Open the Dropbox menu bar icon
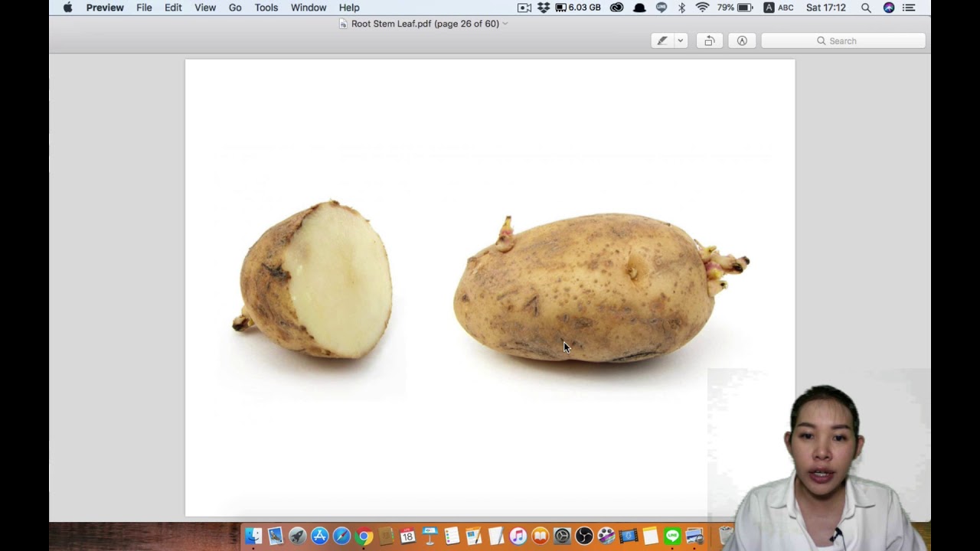The height and width of the screenshot is (551, 980). (x=544, y=8)
